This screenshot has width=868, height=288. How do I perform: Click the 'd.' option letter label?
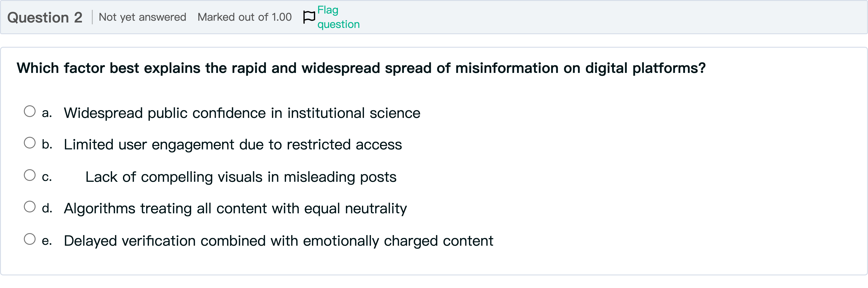(47, 208)
